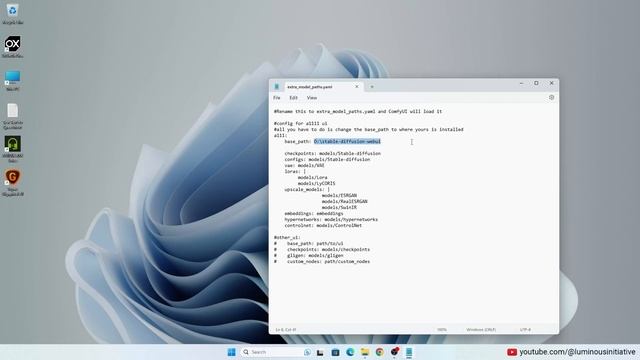Open Task View on the taskbar
This screenshot has width=640, height=360.
(x=320, y=352)
